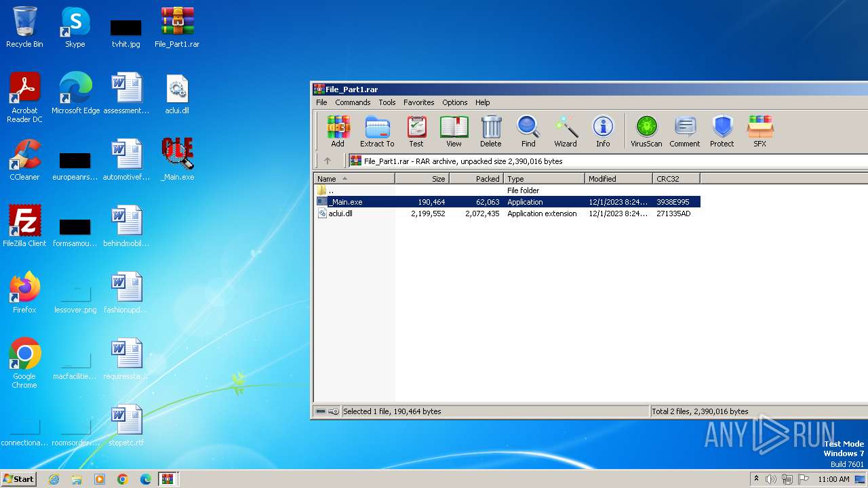868x488 pixels.
Task: Open Internet Explorer from taskbar
Action: coord(54,479)
